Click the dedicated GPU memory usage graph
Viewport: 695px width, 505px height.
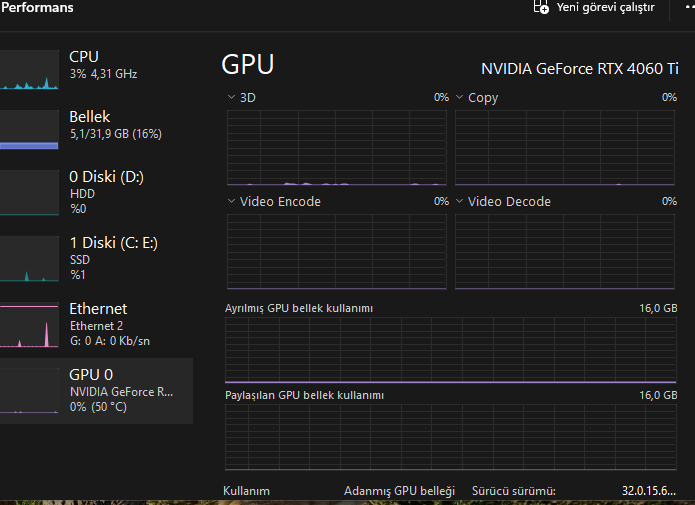point(452,351)
